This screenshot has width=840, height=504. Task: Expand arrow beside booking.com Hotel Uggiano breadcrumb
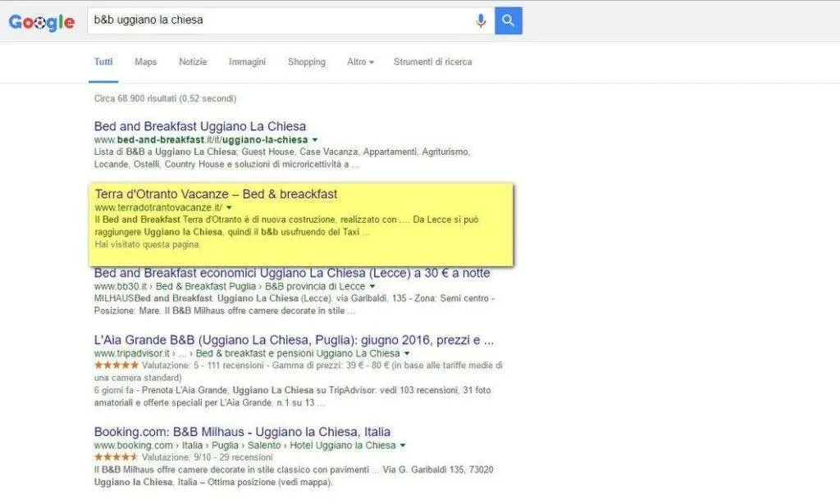(403, 446)
